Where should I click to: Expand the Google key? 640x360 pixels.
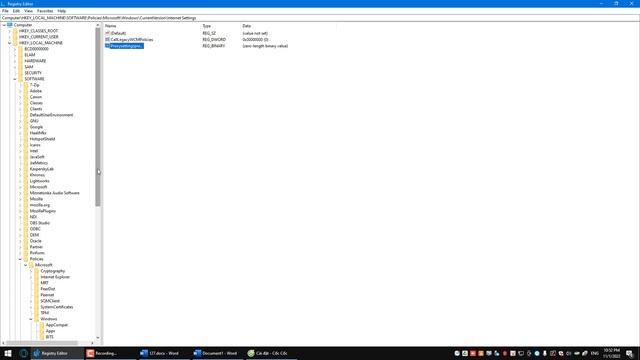pos(20,127)
